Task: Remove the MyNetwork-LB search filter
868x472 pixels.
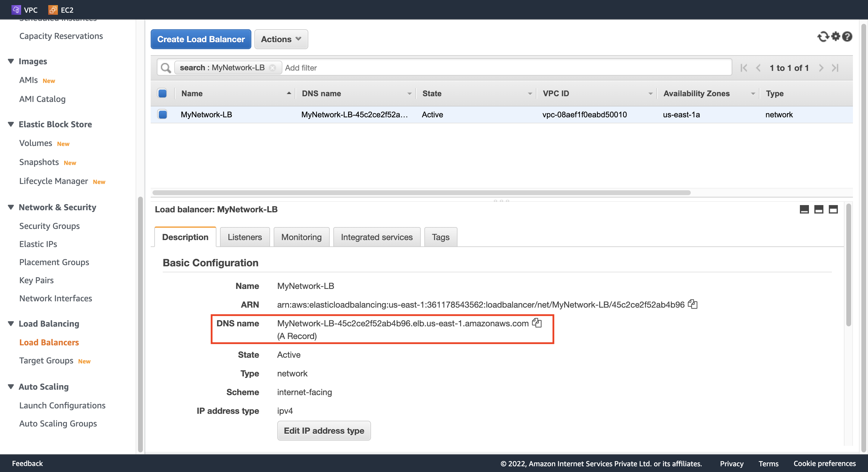Action: [x=272, y=68]
